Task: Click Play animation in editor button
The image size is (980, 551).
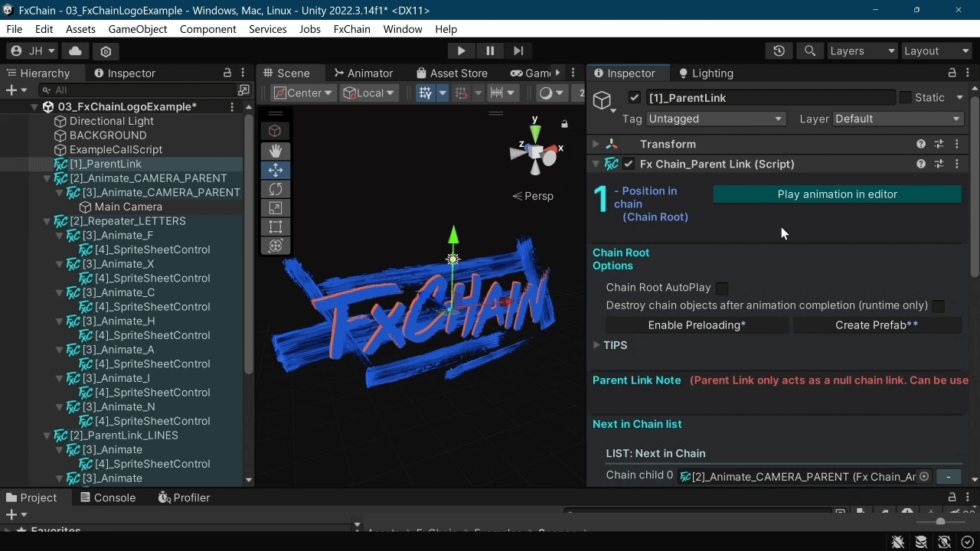Action: [837, 194]
